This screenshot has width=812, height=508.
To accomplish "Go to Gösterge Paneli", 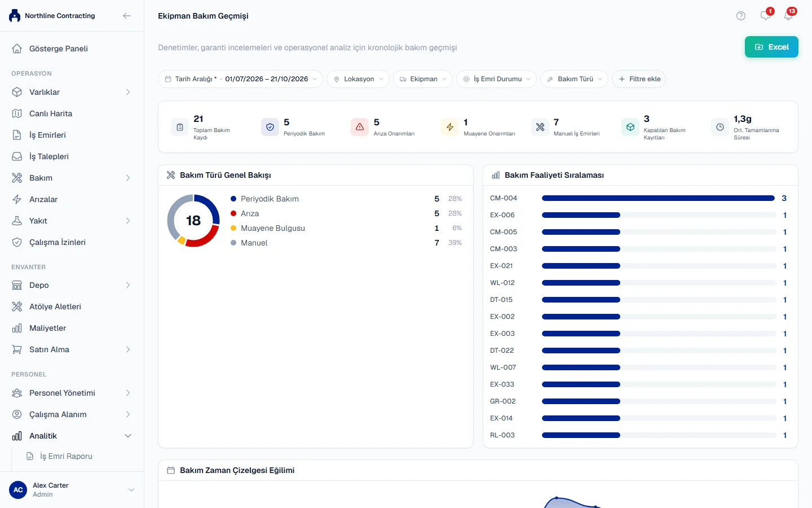I will coord(72,49).
